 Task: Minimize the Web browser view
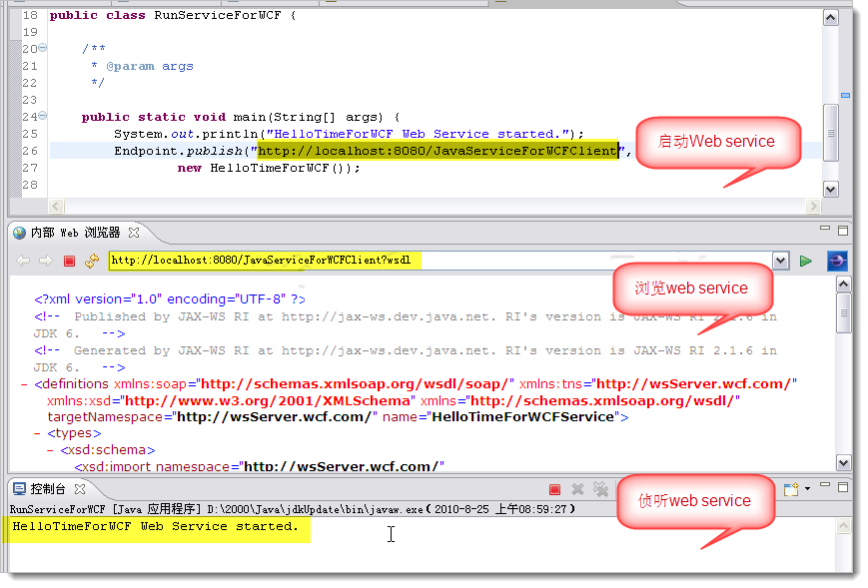[x=825, y=228]
